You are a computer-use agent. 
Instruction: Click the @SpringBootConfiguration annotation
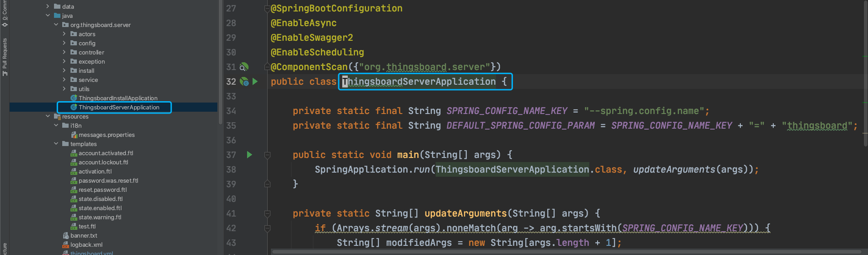337,8
